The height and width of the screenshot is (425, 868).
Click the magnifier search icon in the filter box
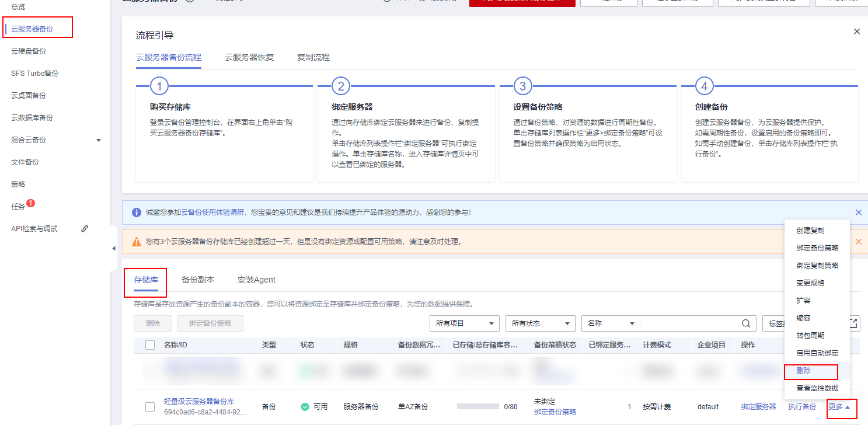tap(745, 323)
